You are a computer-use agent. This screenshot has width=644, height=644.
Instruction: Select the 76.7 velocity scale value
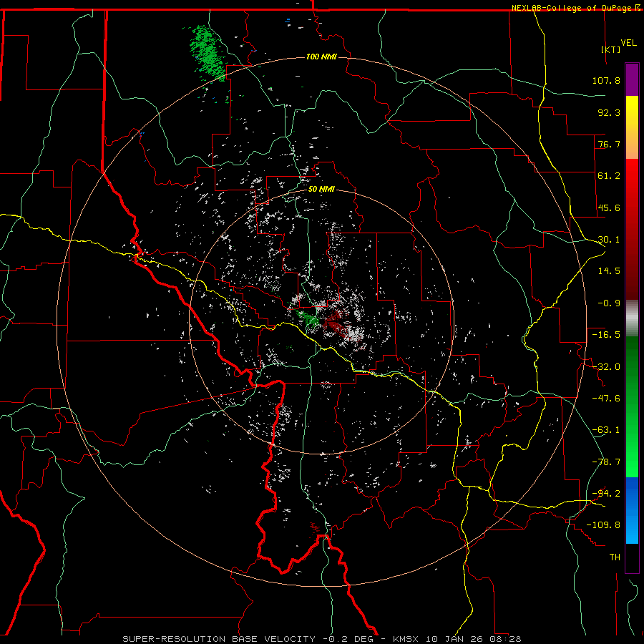[609, 144]
